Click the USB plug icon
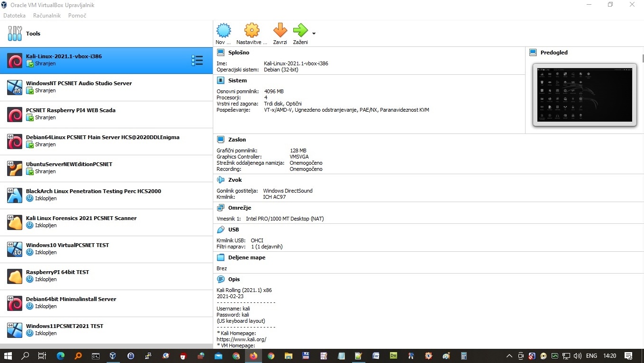Screen dimensions: 644x363 (220, 230)
